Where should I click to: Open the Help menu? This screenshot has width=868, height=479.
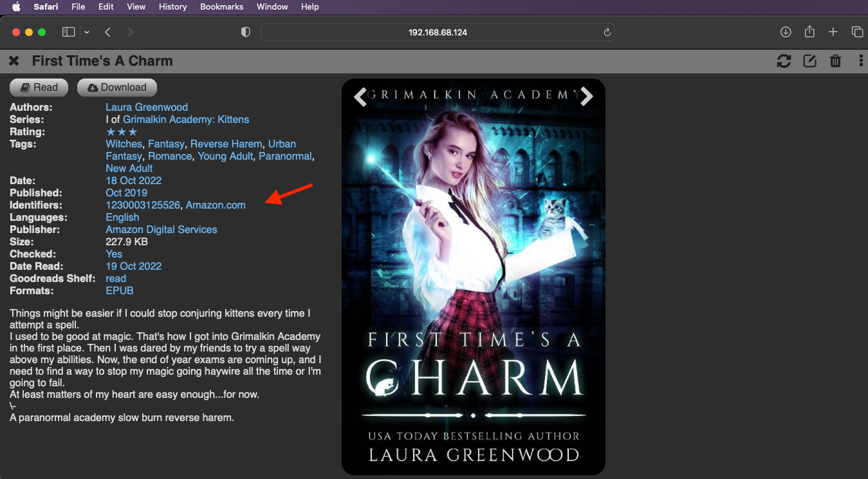[x=310, y=7]
